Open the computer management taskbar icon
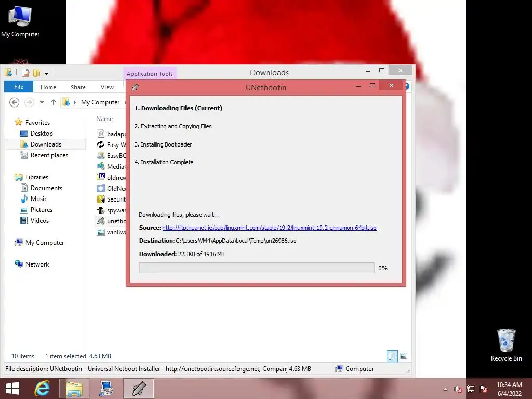This screenshot has width=532, height=399. [x=106, y=389]
